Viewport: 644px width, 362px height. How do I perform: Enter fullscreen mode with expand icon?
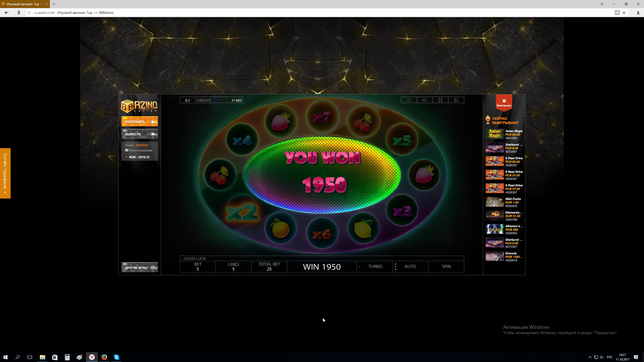coord(440,100)
